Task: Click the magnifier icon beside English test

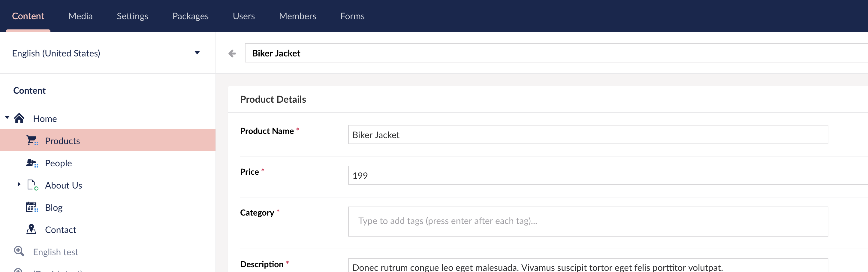Action: click(19, 251)
